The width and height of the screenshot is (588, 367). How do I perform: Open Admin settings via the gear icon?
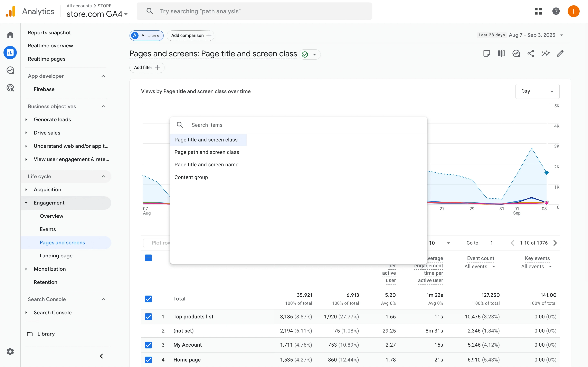[x=10, y=351]
